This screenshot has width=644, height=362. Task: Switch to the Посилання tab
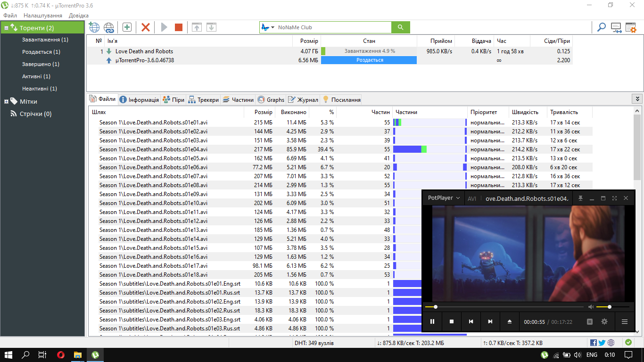coord(341,99)
